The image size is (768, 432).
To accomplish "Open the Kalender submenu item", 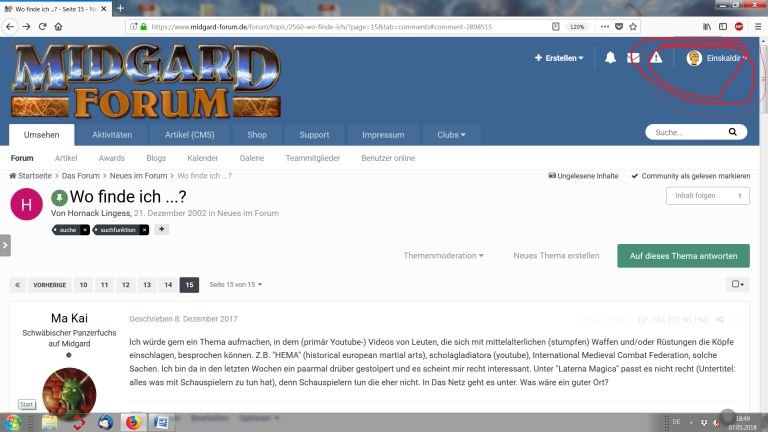I will pyautogui.click(x=202, y=158).
